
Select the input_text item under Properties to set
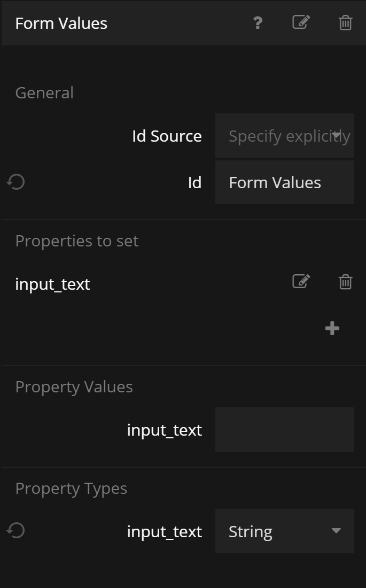coord(53,284)
